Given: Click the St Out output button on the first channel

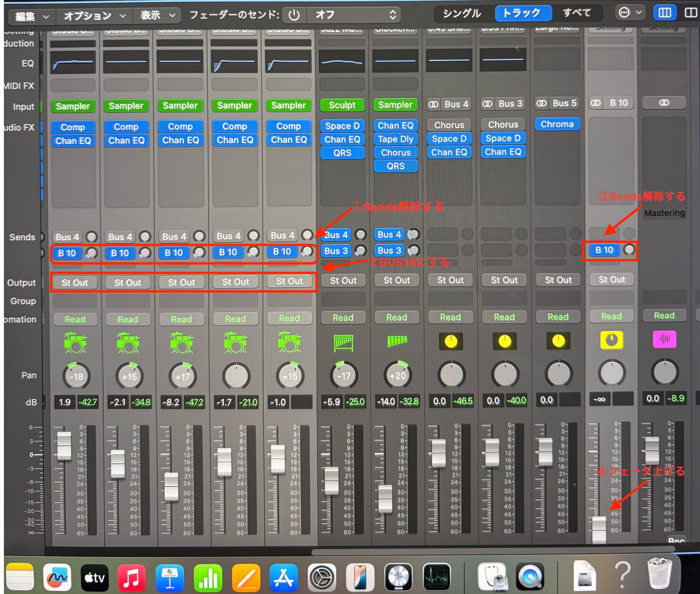Looking at the screenshot, I should (75, 283).
